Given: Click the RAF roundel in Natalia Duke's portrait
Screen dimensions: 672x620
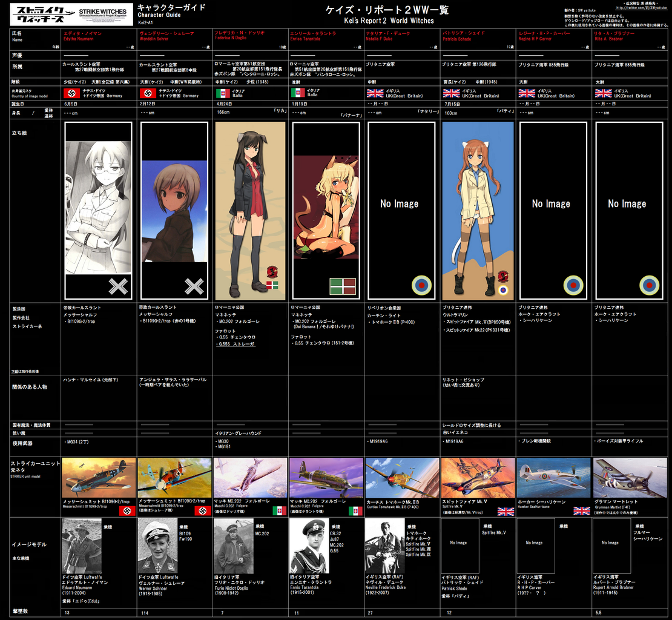Looking at the screenshot, I should click(422, 285).
